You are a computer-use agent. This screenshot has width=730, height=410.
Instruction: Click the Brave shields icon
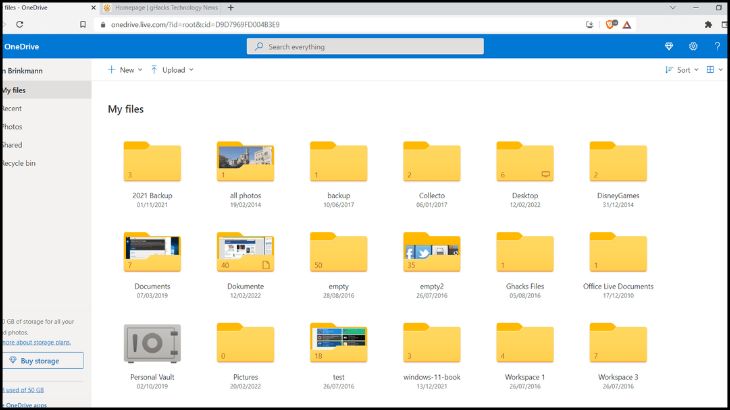click(611, 25)
